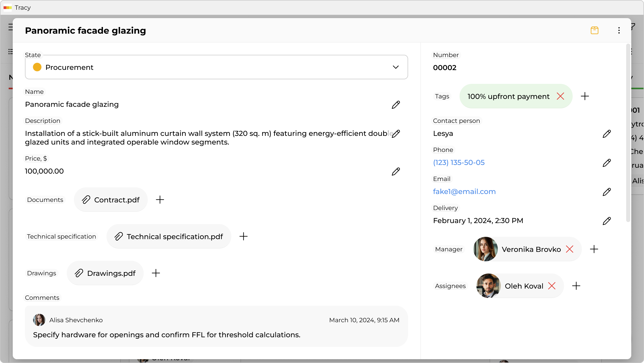Edit Contact person Lesya with pencil
Viewport: 644px width, 363px height.
pos(607,134)
